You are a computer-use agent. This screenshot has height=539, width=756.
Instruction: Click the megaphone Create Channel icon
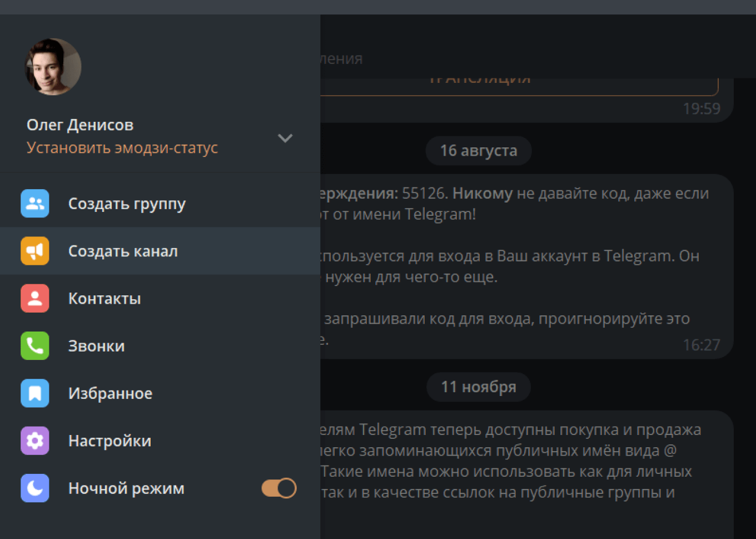pos(34,251)
